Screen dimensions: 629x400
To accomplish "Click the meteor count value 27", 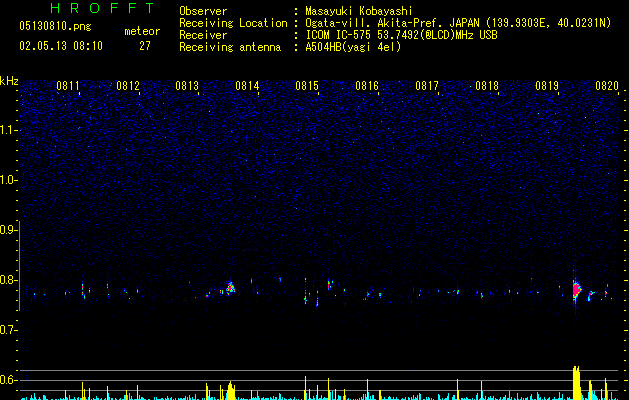I will pos(145,46).
